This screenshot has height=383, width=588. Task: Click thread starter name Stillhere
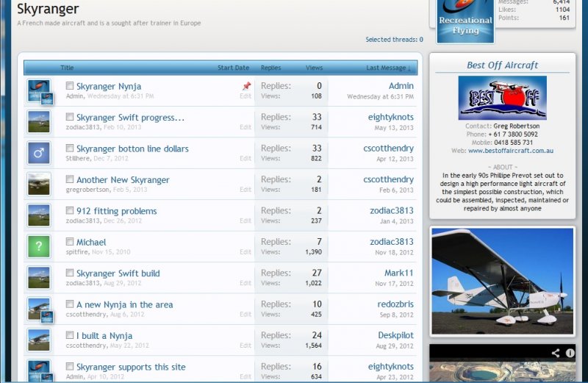78,158
